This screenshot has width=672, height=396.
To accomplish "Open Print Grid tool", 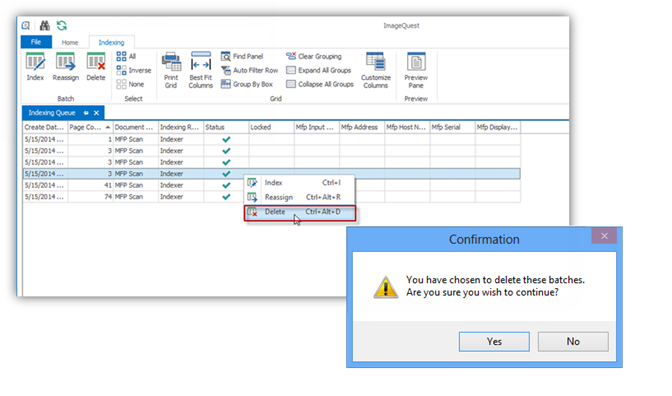I will [x=171, y=70].
